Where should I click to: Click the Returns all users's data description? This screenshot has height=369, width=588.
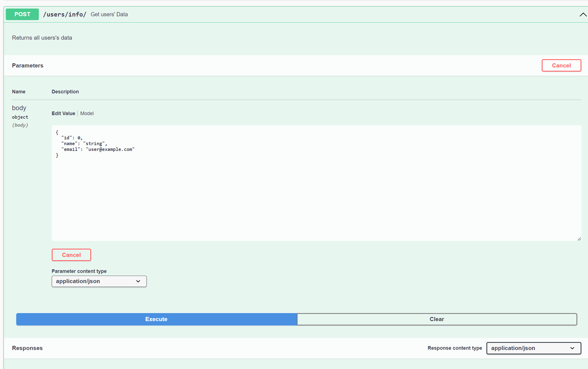42,37
